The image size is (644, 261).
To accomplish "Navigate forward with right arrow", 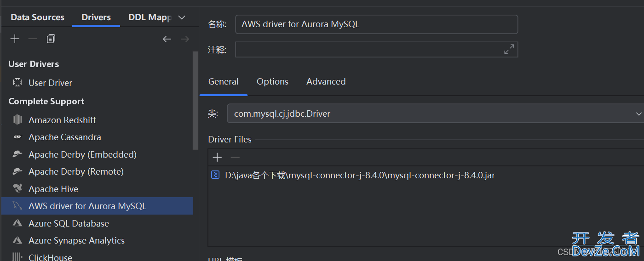I will pyautogui.click(x=185, y=39).
